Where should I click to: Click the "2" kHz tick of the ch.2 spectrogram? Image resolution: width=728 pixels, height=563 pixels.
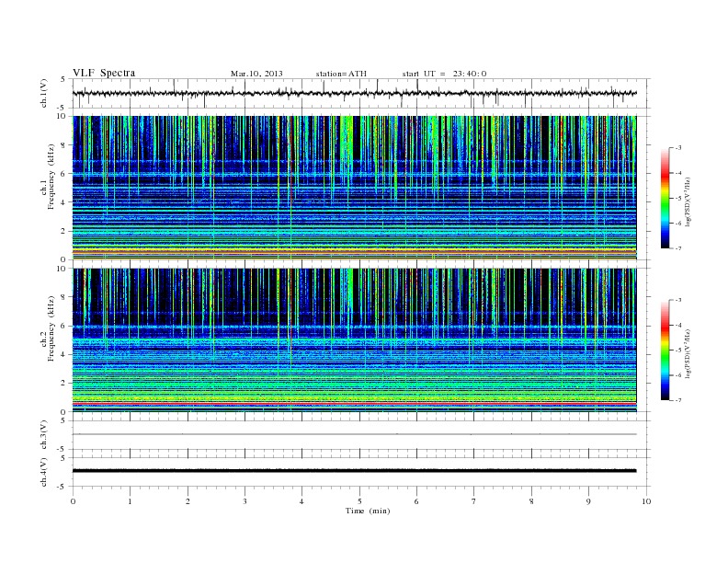point(64,384)
